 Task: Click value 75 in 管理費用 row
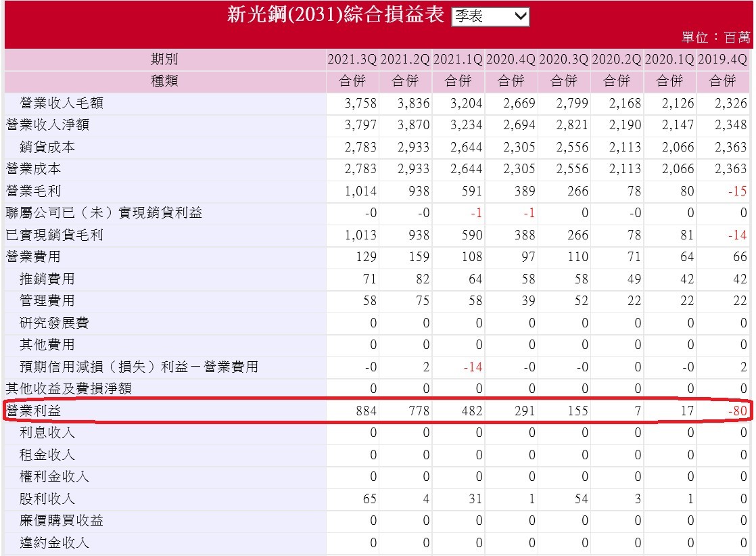(x=423, y=300)
